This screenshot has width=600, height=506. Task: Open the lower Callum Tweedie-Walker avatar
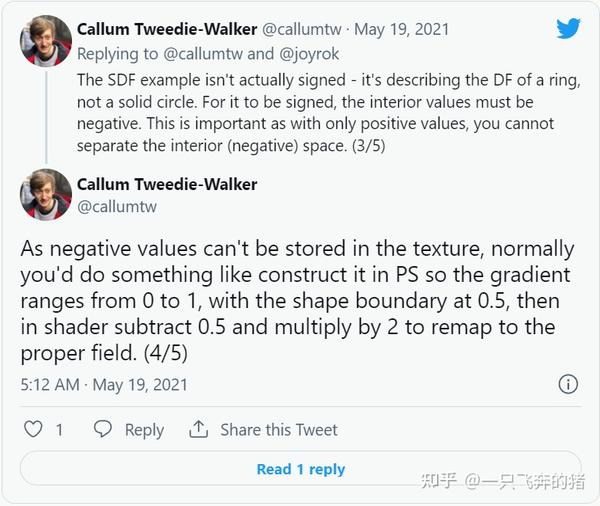[46, 194]
